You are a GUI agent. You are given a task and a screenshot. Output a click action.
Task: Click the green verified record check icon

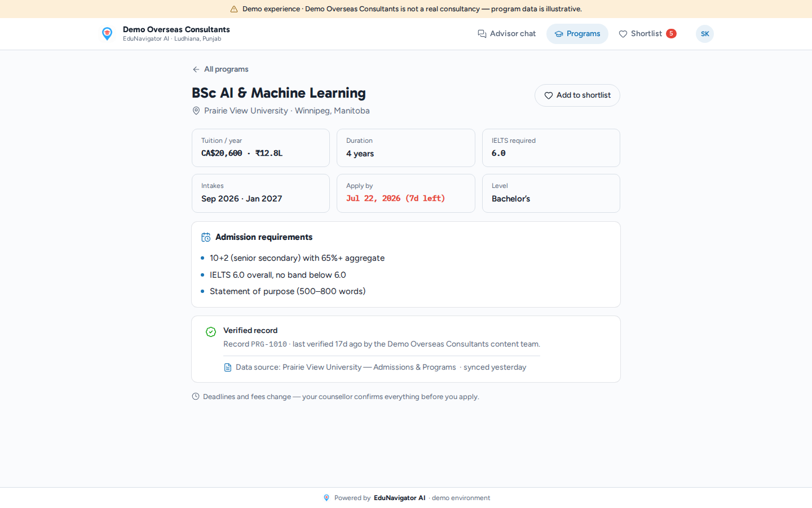click(x=211, y=332)
